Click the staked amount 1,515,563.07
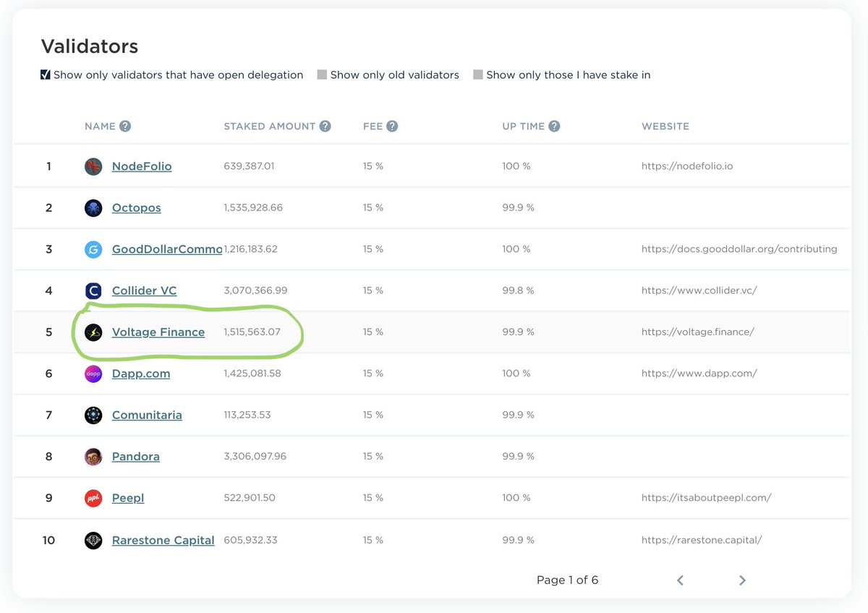Viewport: 868px width, 613px height. 252,332
